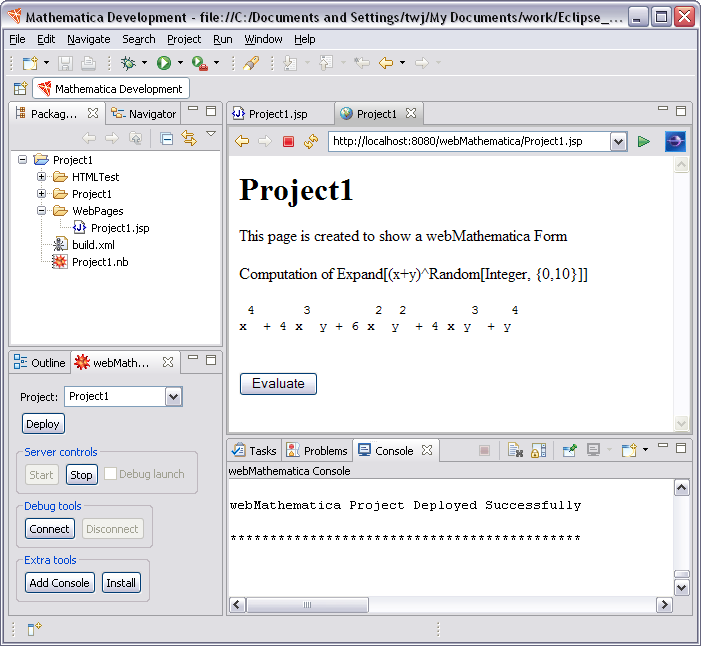Viewport: 701px width, 646px height.
Task: Click the Save toolbar icon
Action: [65, 63]
